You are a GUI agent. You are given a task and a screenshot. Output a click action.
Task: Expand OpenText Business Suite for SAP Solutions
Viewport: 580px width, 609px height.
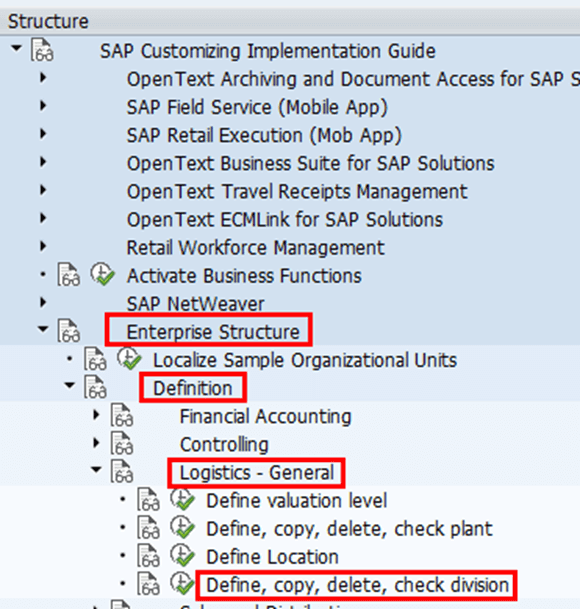click(x=43, y=162)
